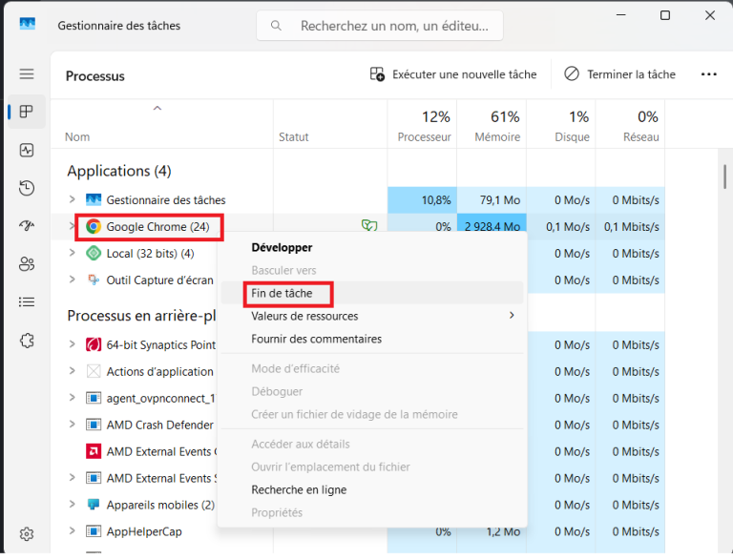Click the 79,1 Mo memory cell
This screenshot has height=560, width=733.
tap(492, 200)
